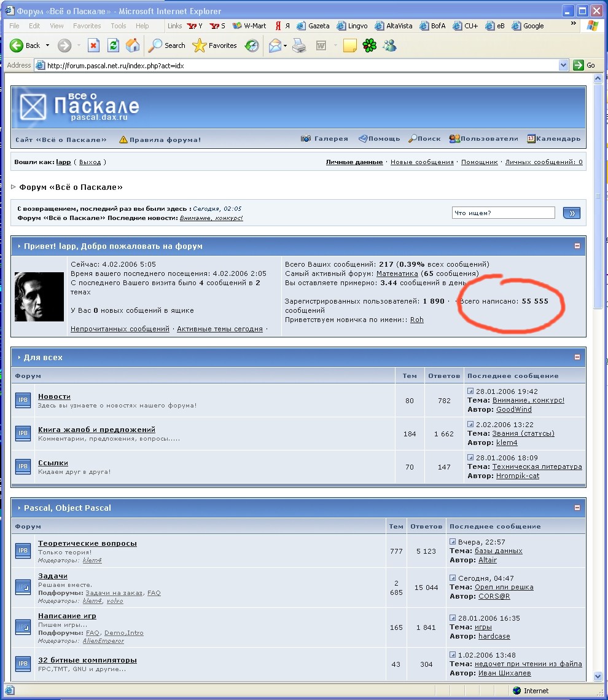Open Активные темы сегодня link
This screenshot has height=700, width=608.
point(220,329)
